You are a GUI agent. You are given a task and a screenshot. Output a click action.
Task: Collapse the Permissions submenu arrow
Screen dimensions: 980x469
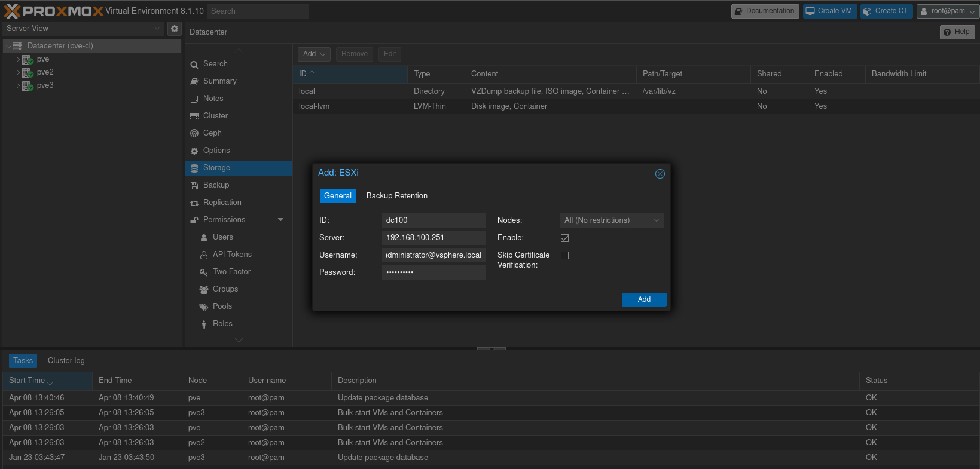280,220
